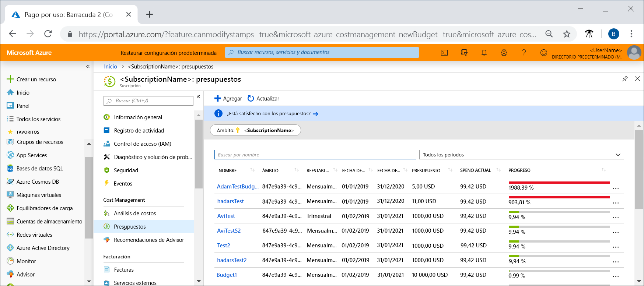
Task: Open App Services in sidebar
Action: (32, 155)
